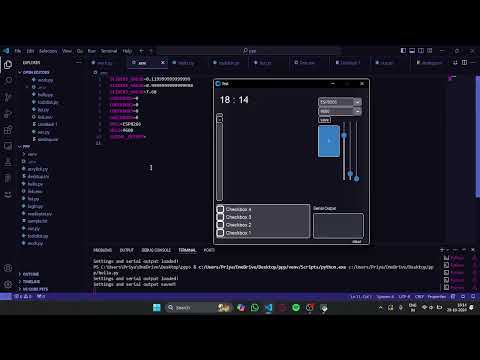The image size is (480, 360).
Task: Open the Python app icon in taskbar
Action: point(324,307)
